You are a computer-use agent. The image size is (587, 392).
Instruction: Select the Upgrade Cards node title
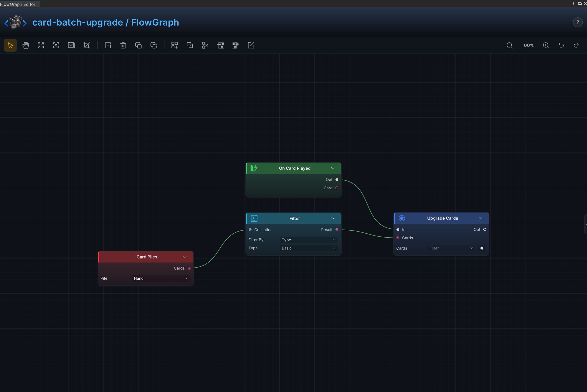tap(442, 218)
